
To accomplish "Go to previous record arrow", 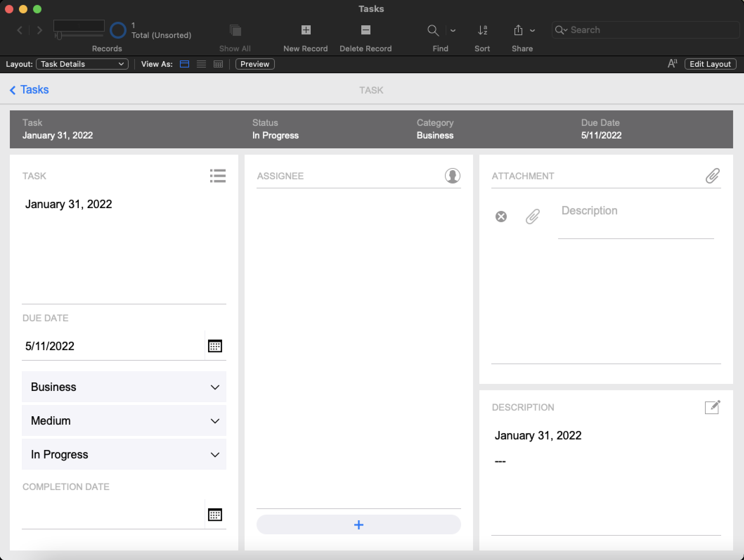I will coord(20,31).
